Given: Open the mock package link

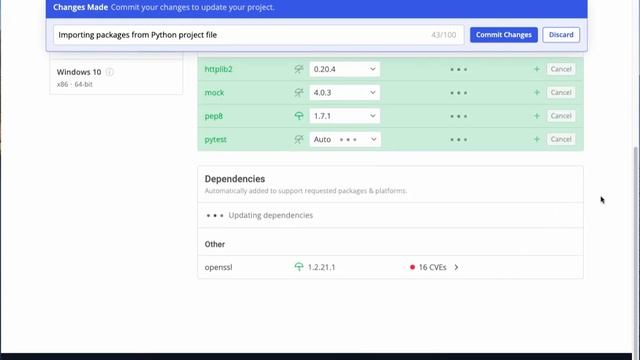Looking at the screenshot, I should (x=214, y=93).
